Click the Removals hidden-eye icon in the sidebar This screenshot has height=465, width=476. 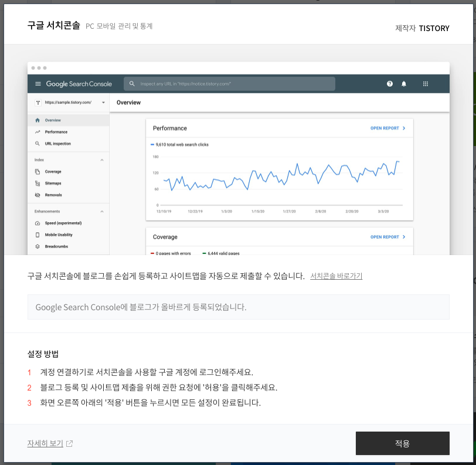tap(38, 195)
